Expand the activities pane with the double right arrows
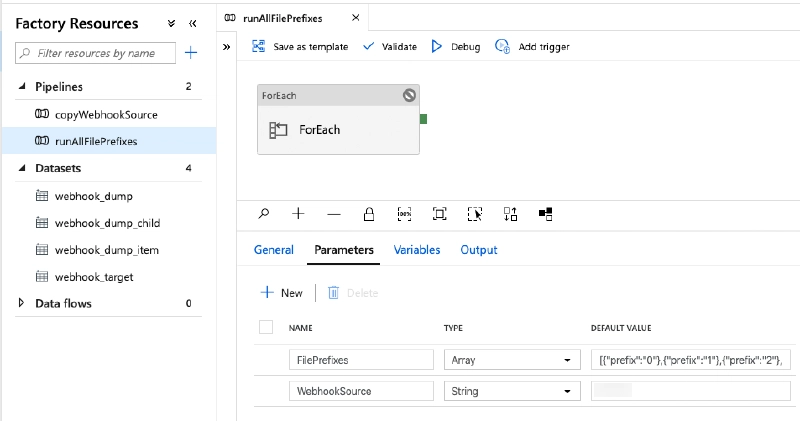 click(227, 47)
